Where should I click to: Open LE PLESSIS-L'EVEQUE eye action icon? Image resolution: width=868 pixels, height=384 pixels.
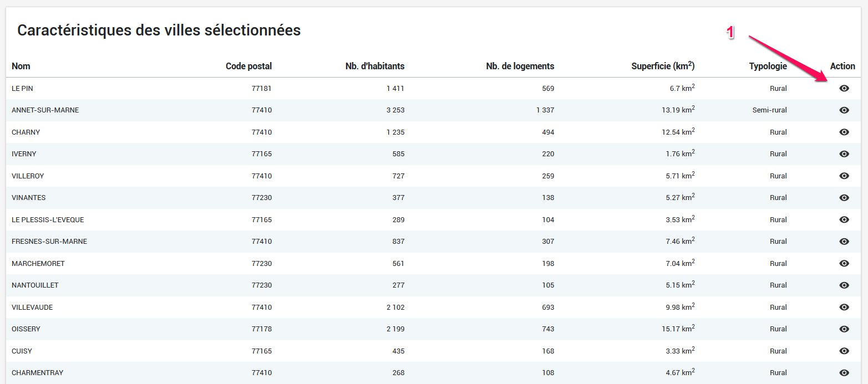point(844,220)
